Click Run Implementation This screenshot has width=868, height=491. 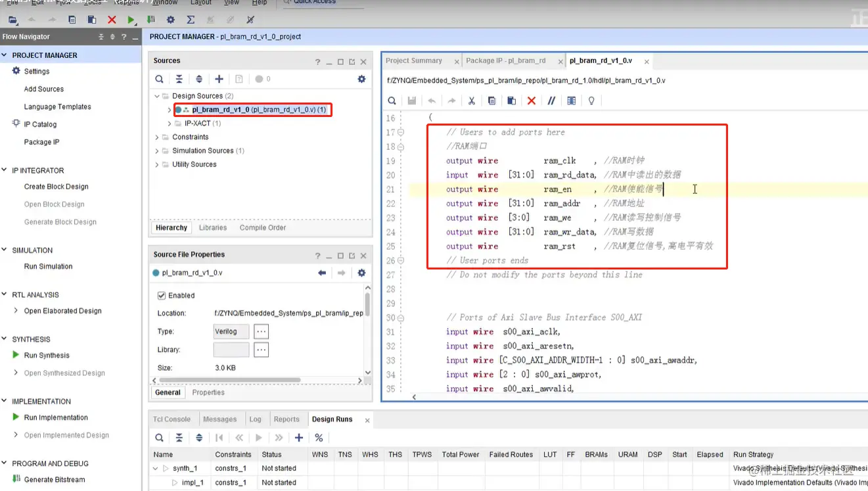pos(56,417)
